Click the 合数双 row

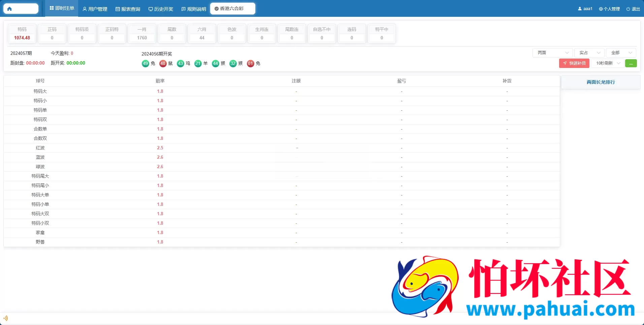coord(282,139)
